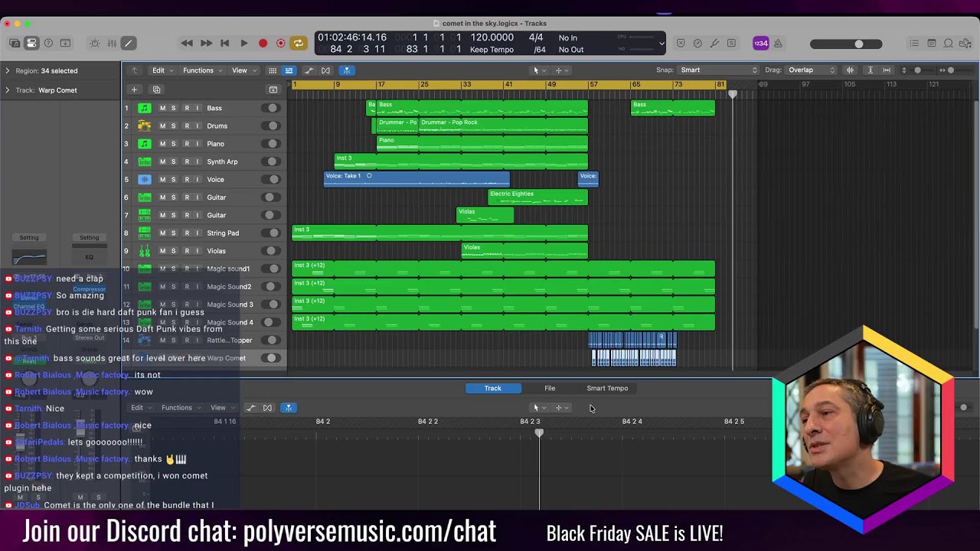The height and width of the screenshot is (551, 980).
Task: Open the List Editors icon
Action: point(914,44)
